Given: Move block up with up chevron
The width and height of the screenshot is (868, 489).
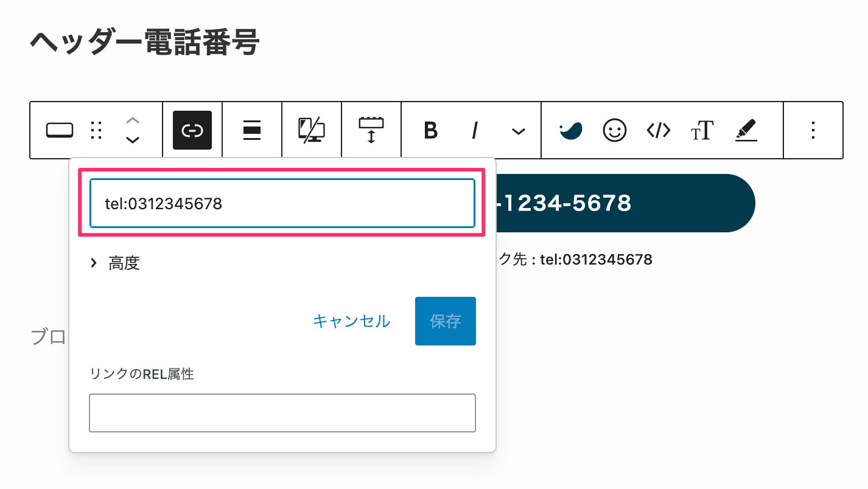Looking at the screenshot, I should click(x=132, y=120).
